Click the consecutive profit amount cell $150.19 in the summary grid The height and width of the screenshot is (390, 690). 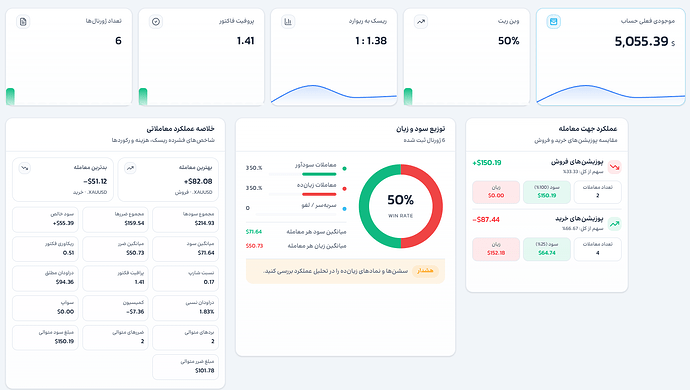click(x=45, y=338)
